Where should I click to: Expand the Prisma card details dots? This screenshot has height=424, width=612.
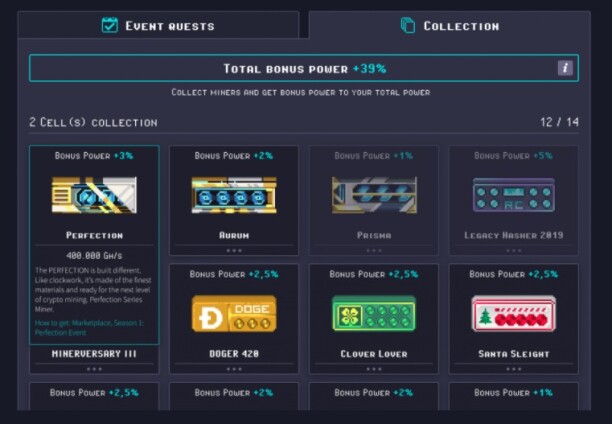(374, 251)
